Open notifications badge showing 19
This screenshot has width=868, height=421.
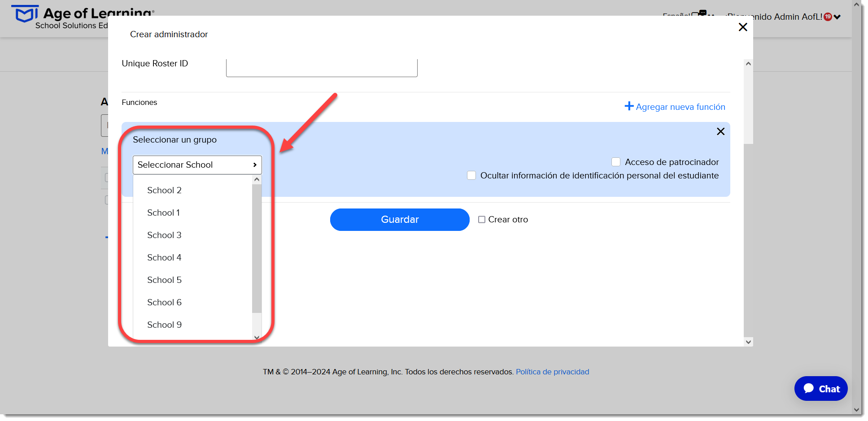(x=828, y=17)
